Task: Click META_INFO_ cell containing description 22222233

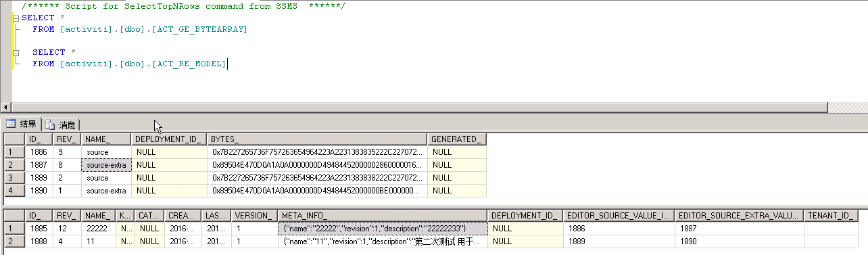Action: pos(382,229)
